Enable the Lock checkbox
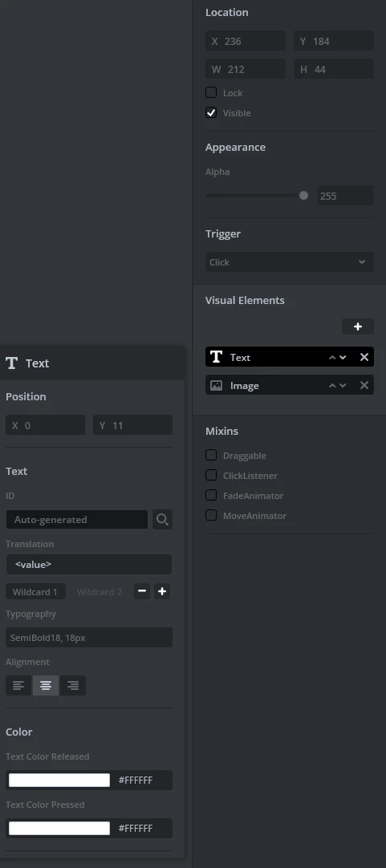This screenshot has height=868, width=386. (x=211, y=92)
